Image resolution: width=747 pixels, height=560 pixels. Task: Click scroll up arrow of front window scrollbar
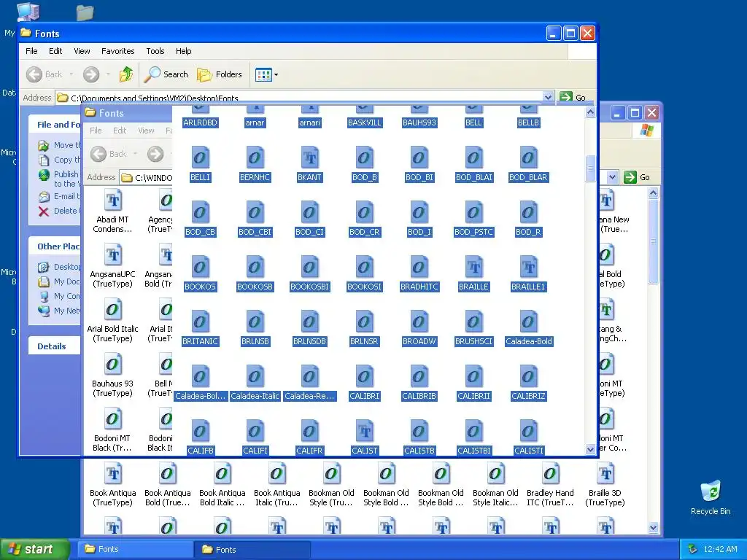tap(590, 112)
